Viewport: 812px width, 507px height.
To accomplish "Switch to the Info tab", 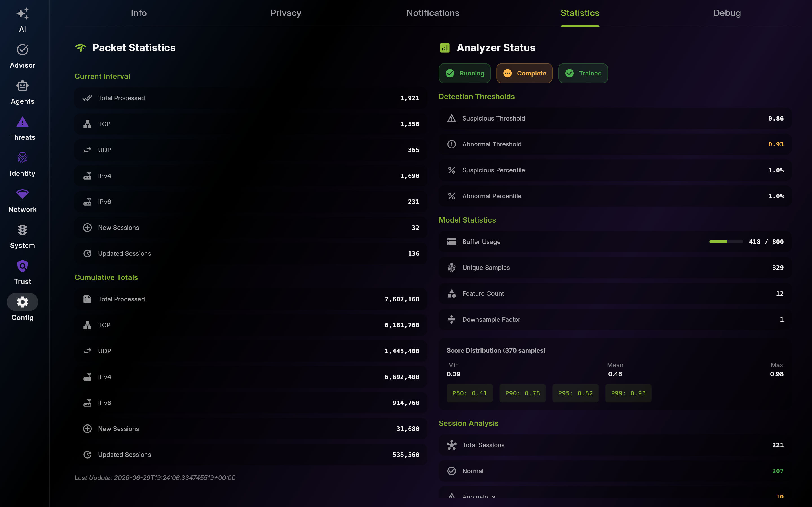I will [139, 13].
